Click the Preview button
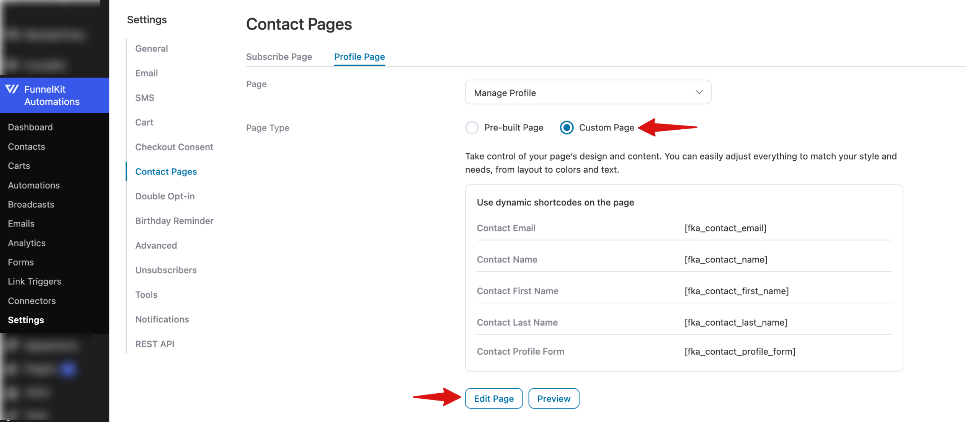Screen dimensions: 980x422 [554, 398]
